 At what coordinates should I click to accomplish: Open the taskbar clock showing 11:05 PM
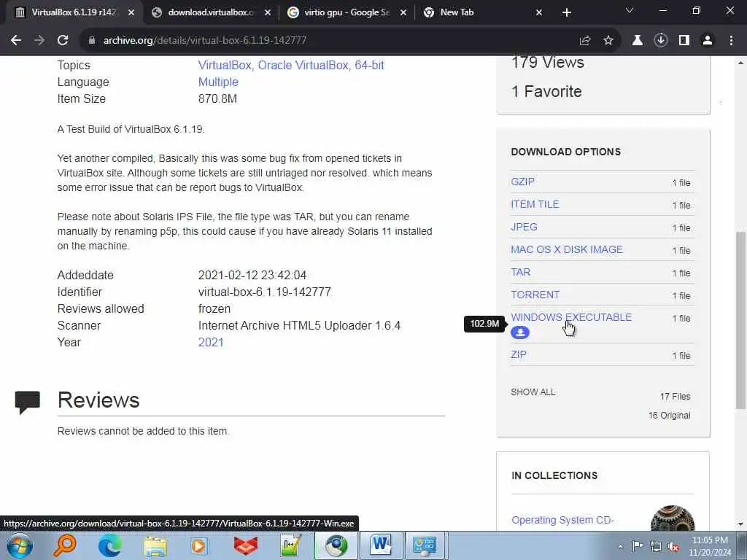[710, 546]
